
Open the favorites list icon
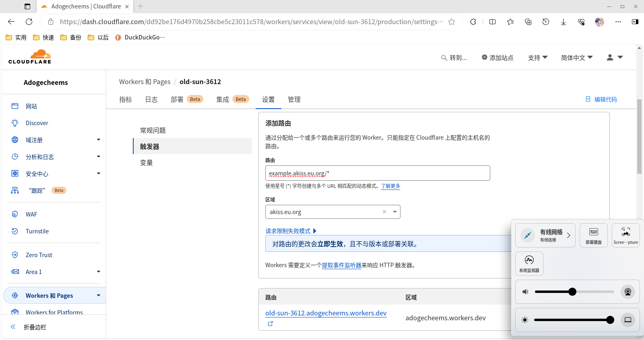click(510, 22)
